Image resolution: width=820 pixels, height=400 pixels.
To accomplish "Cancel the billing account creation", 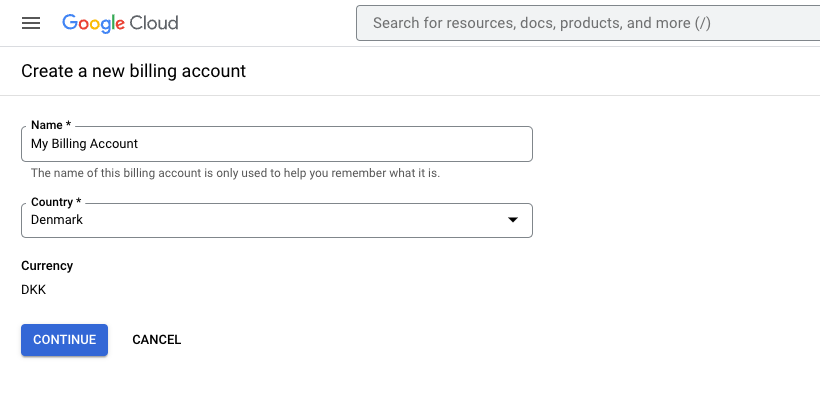I will point(156,340).
